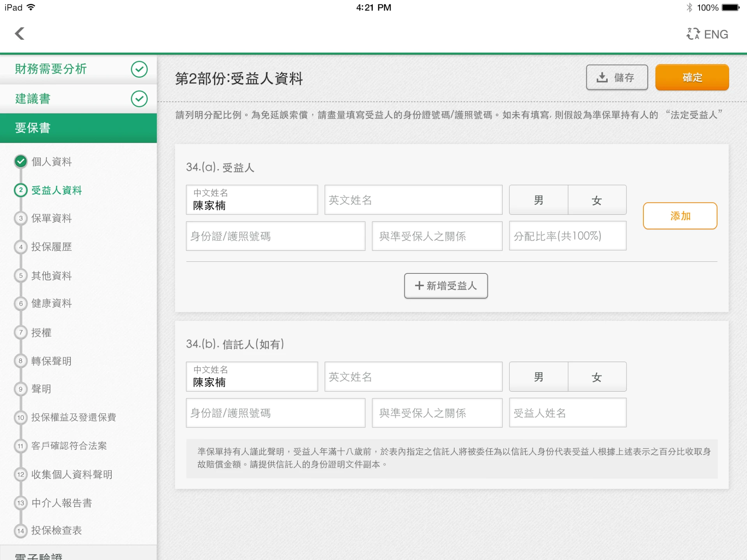
Task: Switch language with the ENG translate icon
Action: [707, 34]
